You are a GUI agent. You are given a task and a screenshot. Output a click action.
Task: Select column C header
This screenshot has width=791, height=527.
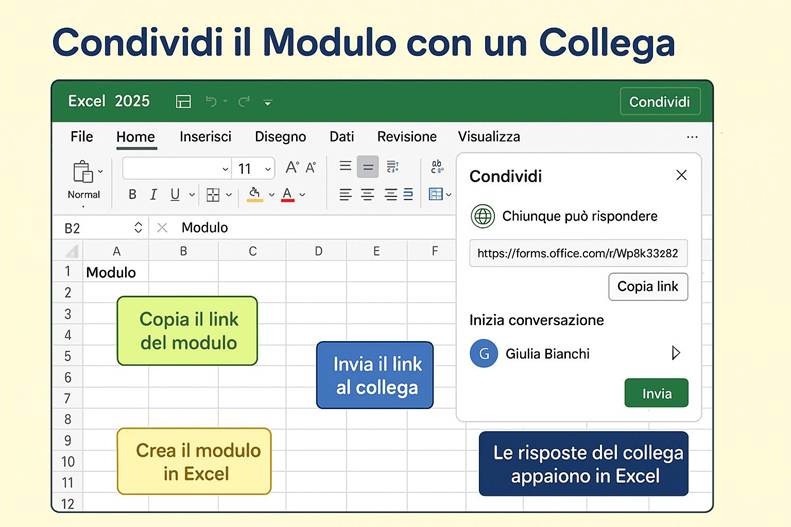click(253, 251)
